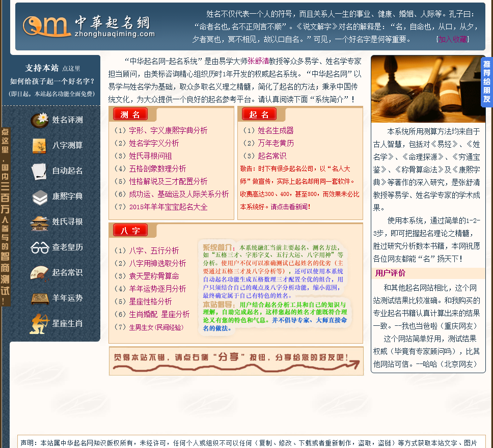Image resolution: width=493 pixels, height=448 pixels.
Task: Click the zhonghuaqiming.com domain text
Action: point(115,34)
